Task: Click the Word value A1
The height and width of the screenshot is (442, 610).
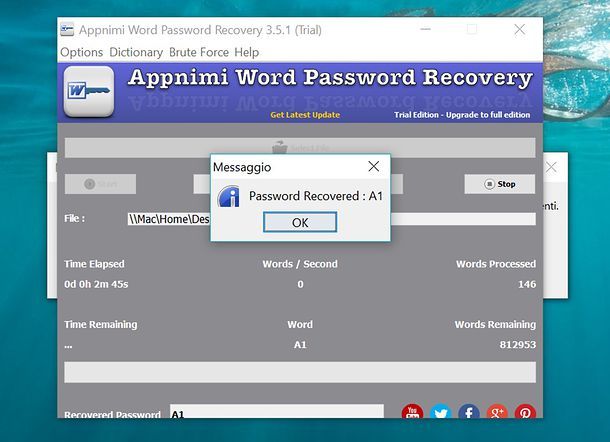Action: pyautogui.click(x=300, y=345)
